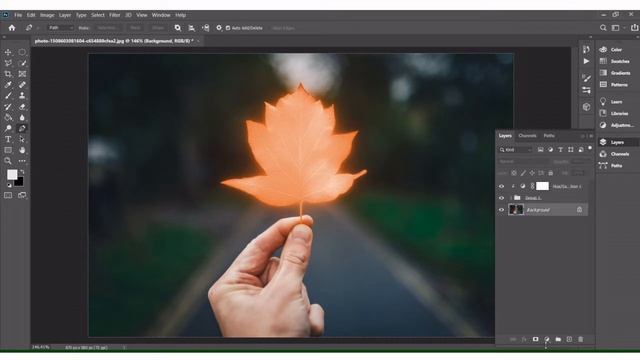Select the Hand tool
Screen dimensions: 640x360
click(22, 150)
